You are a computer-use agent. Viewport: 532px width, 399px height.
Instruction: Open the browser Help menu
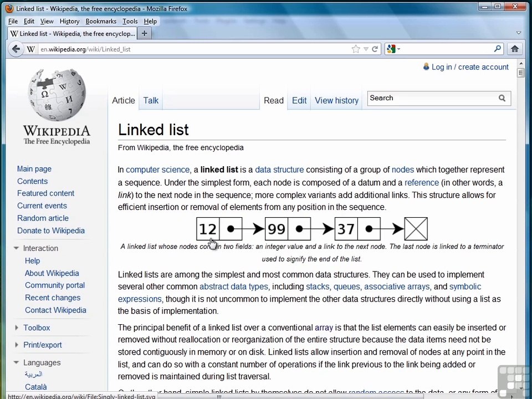point(150,22)
